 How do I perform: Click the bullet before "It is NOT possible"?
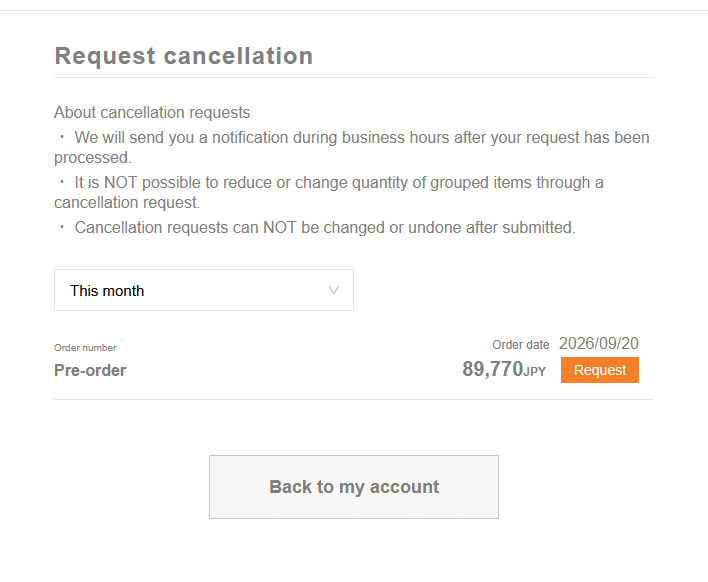(x=62, y=182)
